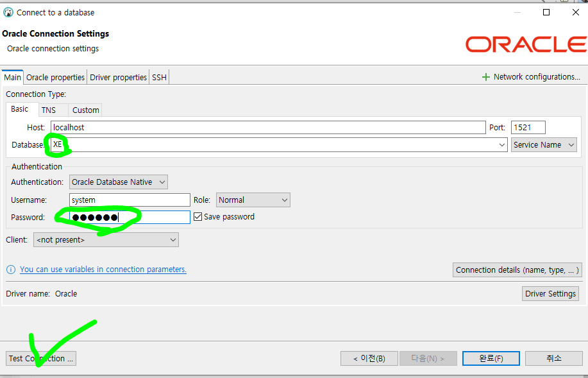Click the 이전(B) back button
Viewport: 588px width, 378px height.
click(369, 359)
